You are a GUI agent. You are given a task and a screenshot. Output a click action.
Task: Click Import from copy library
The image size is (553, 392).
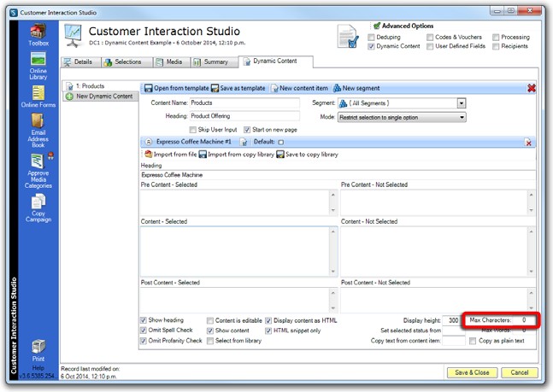[x=236, y=155]
